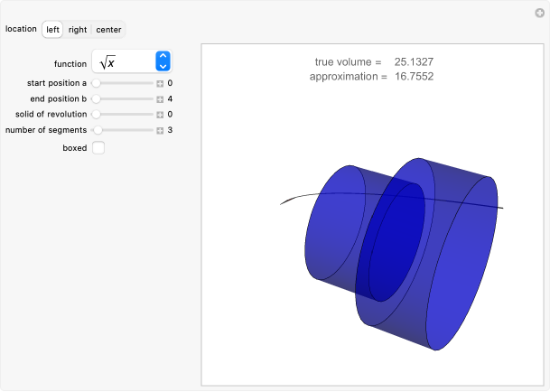Click the end position b slider thumb

(x=96, y=98)
